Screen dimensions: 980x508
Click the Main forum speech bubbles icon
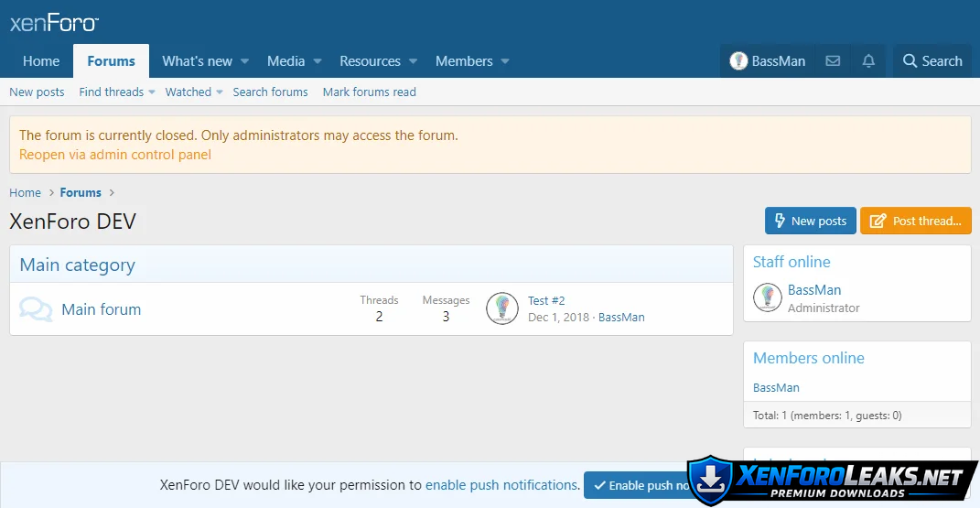pyautogui.click(x=36, y=309)
